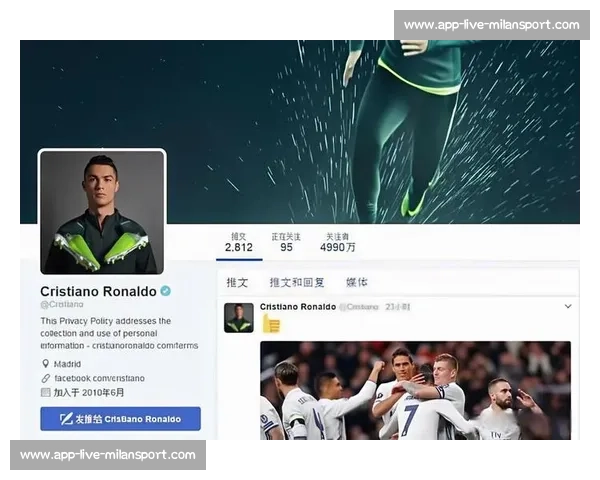
Task: Open the team celebration photo in the tweet
Action: pyautogui.click(x=416, y=390)
